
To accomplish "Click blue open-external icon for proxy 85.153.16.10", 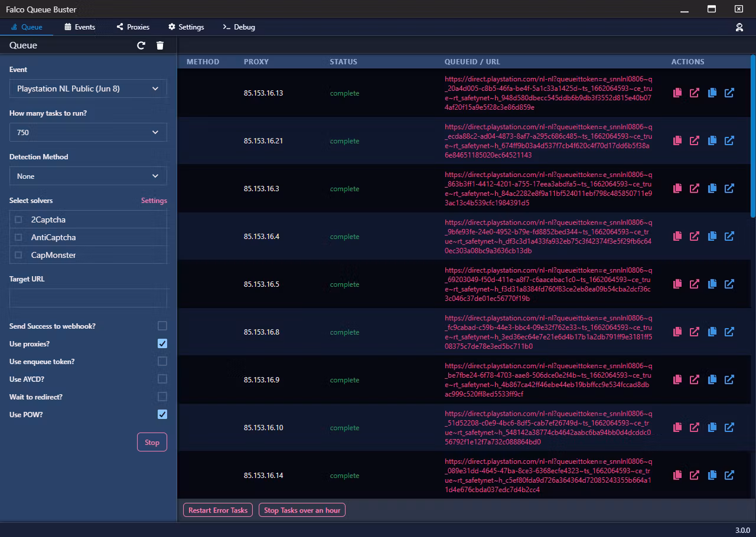I will [x=729, y=428].
